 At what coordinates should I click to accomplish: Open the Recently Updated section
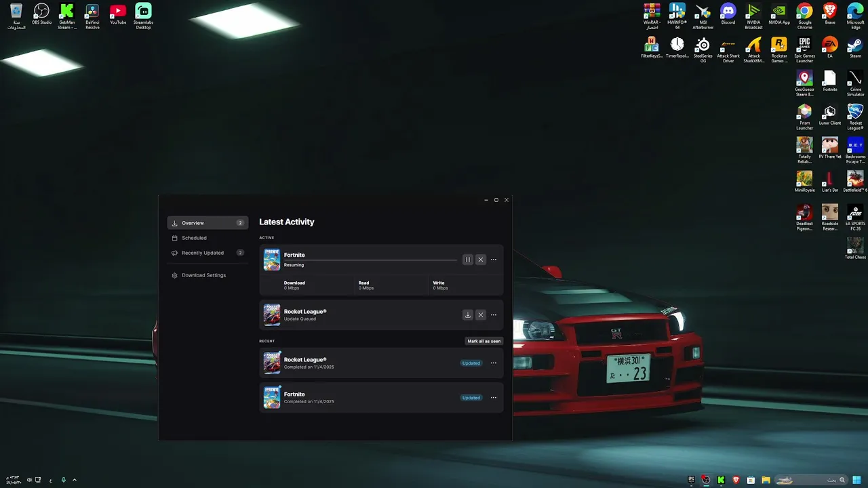click(x=208, y=253)
